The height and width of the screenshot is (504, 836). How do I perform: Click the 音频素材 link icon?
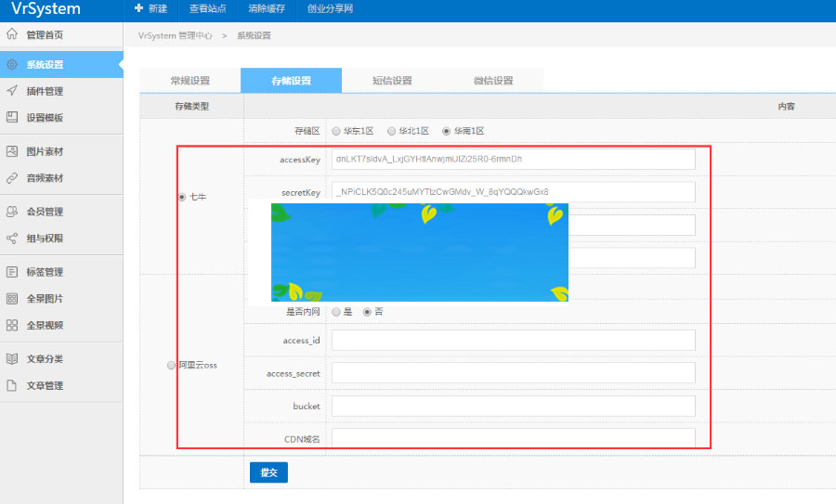[12, 177]
